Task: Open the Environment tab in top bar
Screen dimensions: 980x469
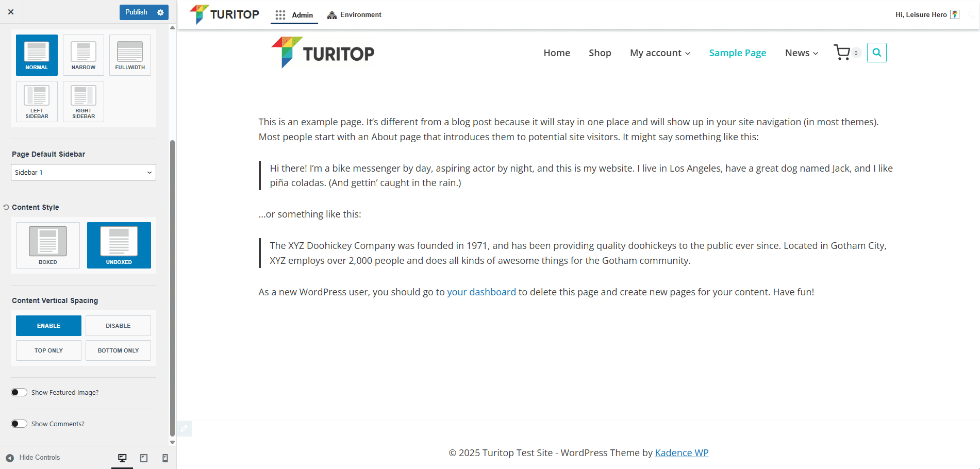Action: [x=355, y=14]
